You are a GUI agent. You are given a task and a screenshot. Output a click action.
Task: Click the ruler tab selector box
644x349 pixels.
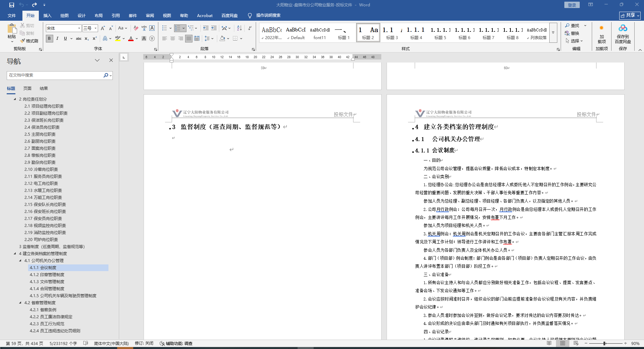(x=124, y=57)
